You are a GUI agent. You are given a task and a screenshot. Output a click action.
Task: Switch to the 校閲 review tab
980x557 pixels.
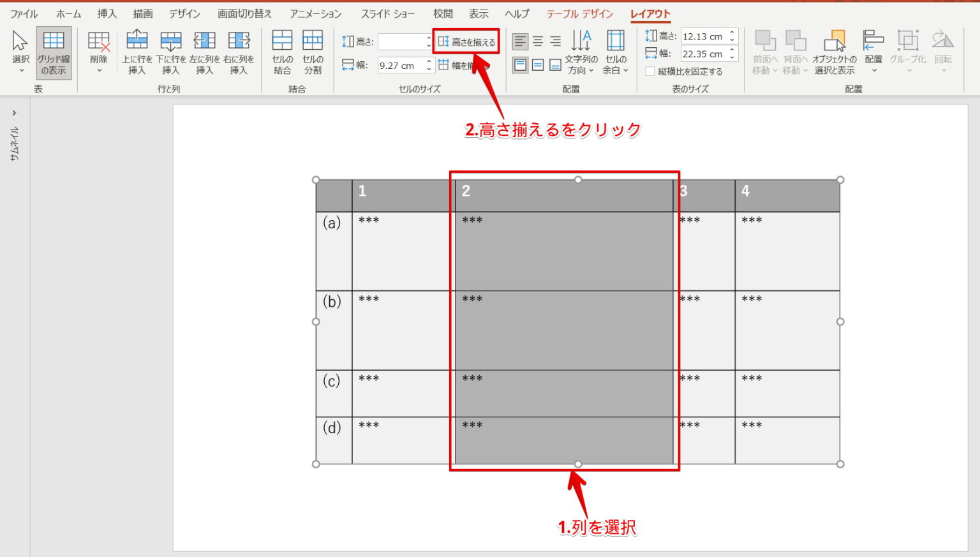[x=442, y=13]
